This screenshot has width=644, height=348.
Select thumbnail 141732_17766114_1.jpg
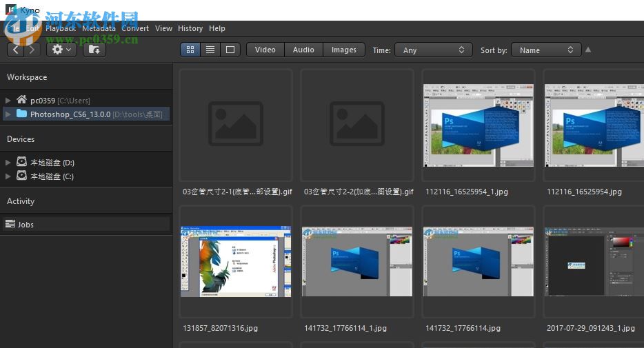point(357,261)
